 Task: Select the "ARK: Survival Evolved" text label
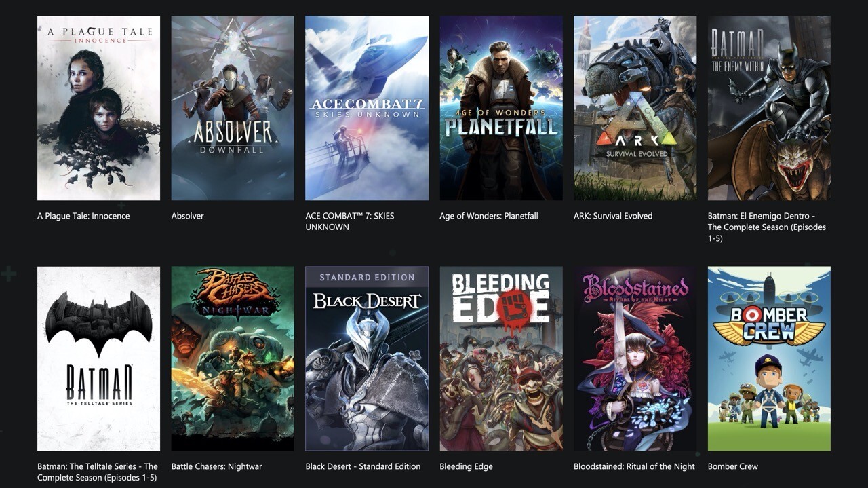coord(613,216)
